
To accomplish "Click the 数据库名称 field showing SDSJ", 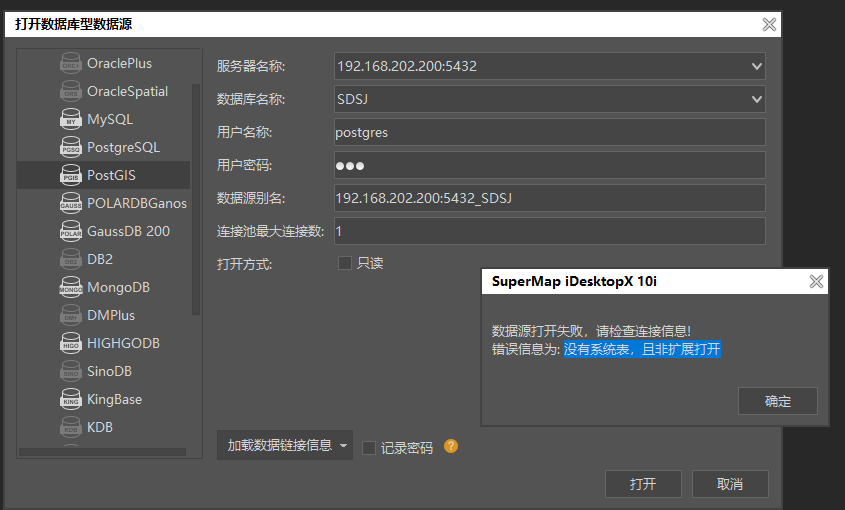I will (550, 99).
